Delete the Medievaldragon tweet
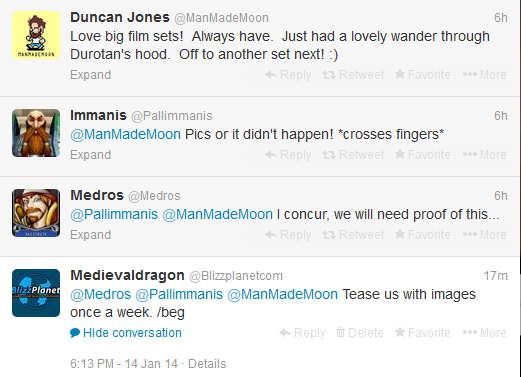The image size is (521, 377). (x=360, y=333)
